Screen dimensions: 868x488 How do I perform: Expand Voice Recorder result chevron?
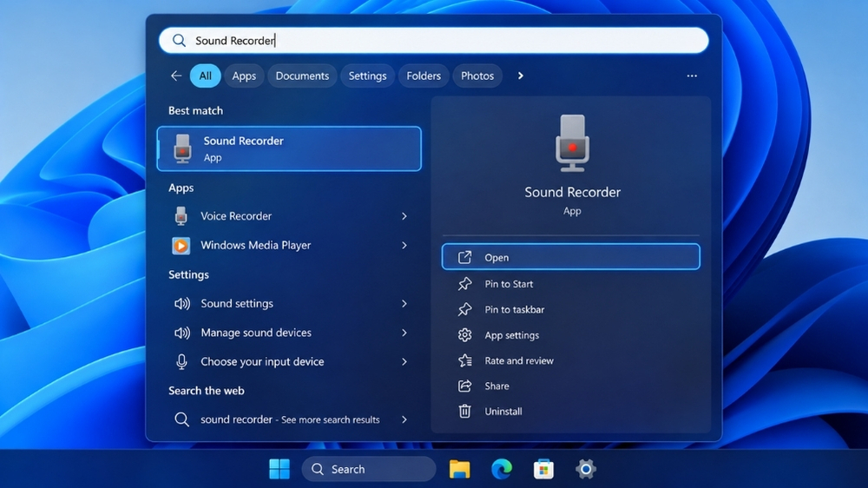click(x=404, y=216)
